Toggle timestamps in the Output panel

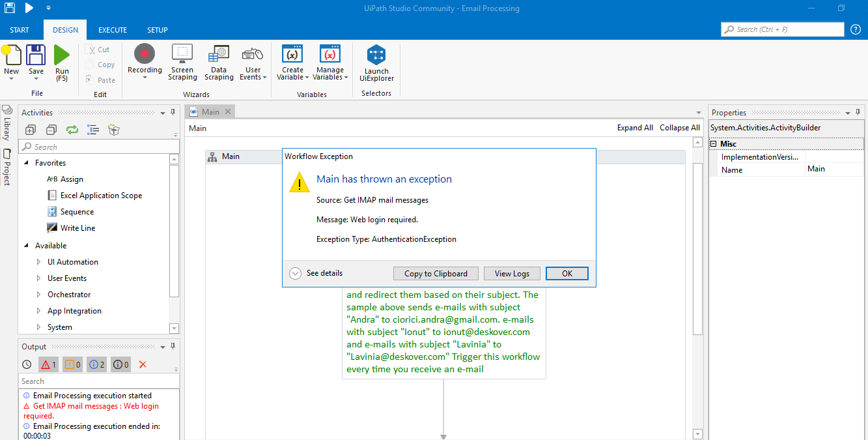tap(27, 364)
